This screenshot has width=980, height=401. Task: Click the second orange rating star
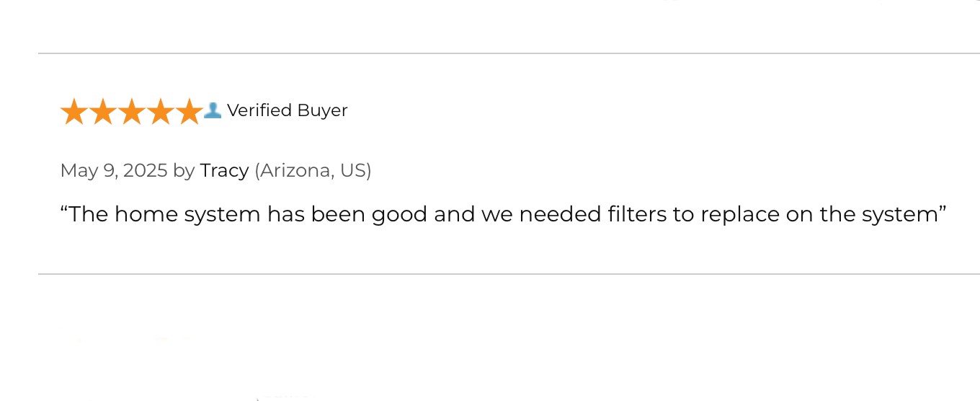tap(102, 112)
